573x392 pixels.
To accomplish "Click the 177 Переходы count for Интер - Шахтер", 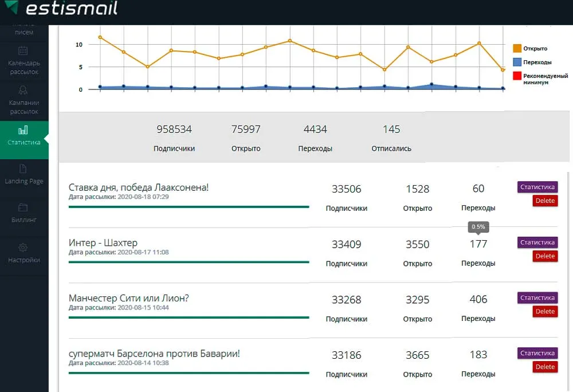I will point(478,244).
